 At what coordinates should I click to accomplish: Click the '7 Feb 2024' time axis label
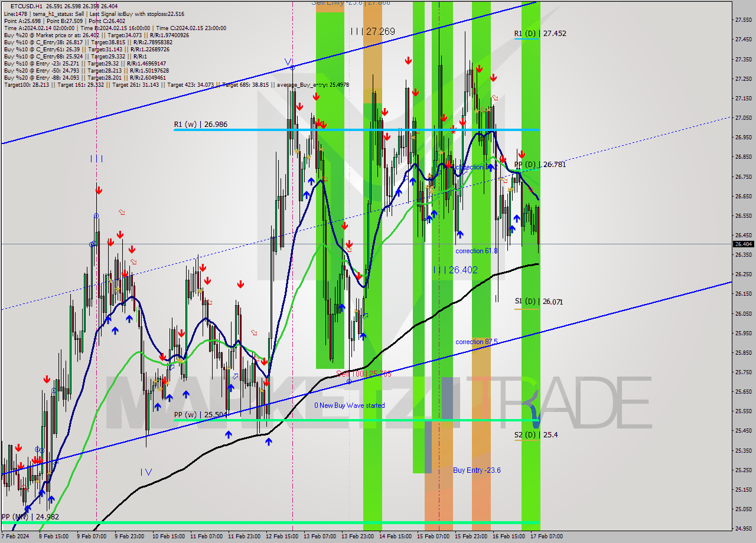[15, 537]
